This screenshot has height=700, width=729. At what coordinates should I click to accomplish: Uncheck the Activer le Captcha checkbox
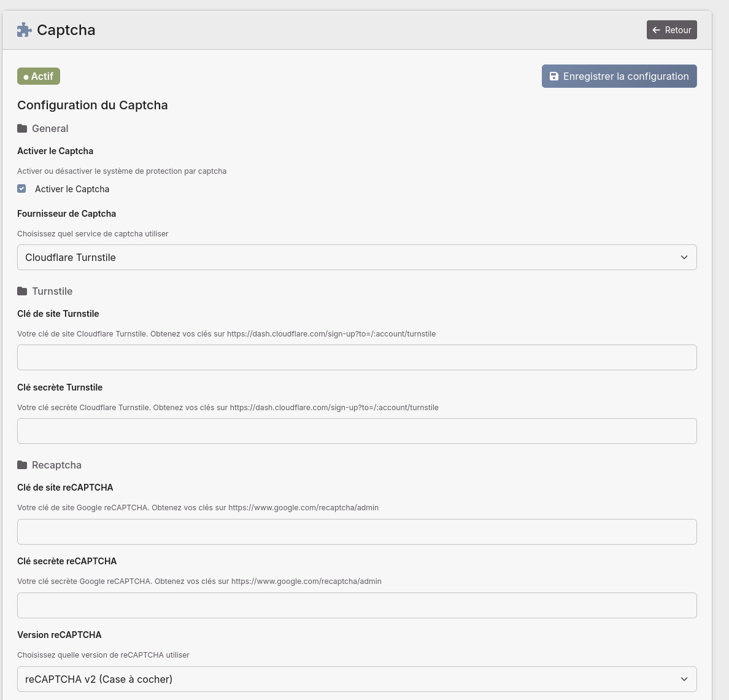tap(22, 189)
